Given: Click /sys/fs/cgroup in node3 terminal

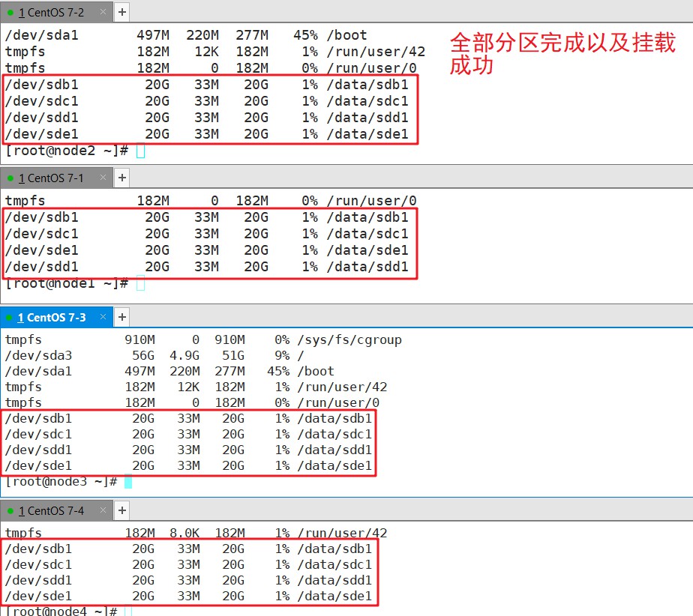Looking at the screenshot, I should point(350,340).
